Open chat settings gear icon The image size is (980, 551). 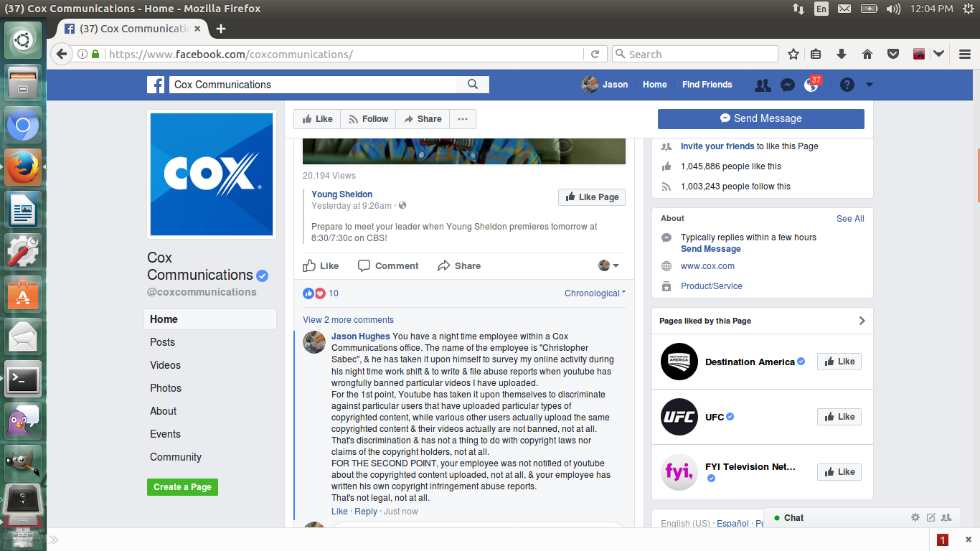(915, 517)
